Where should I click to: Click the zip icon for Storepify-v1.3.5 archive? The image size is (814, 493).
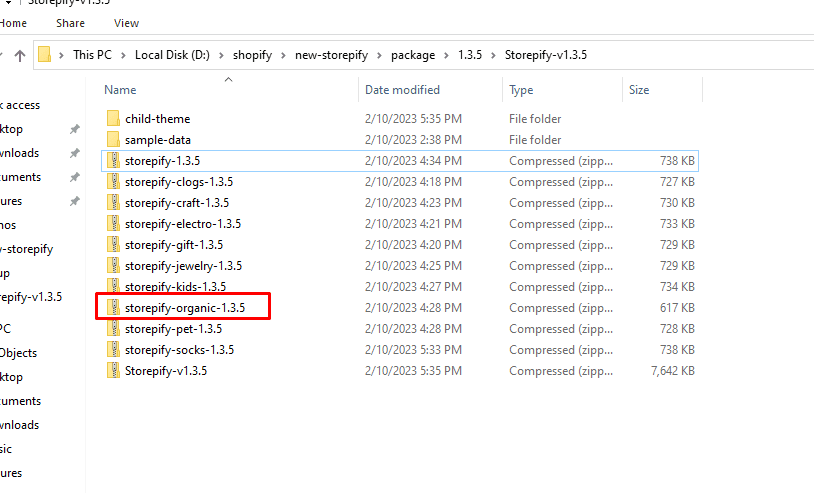click(x=113, y=371)
